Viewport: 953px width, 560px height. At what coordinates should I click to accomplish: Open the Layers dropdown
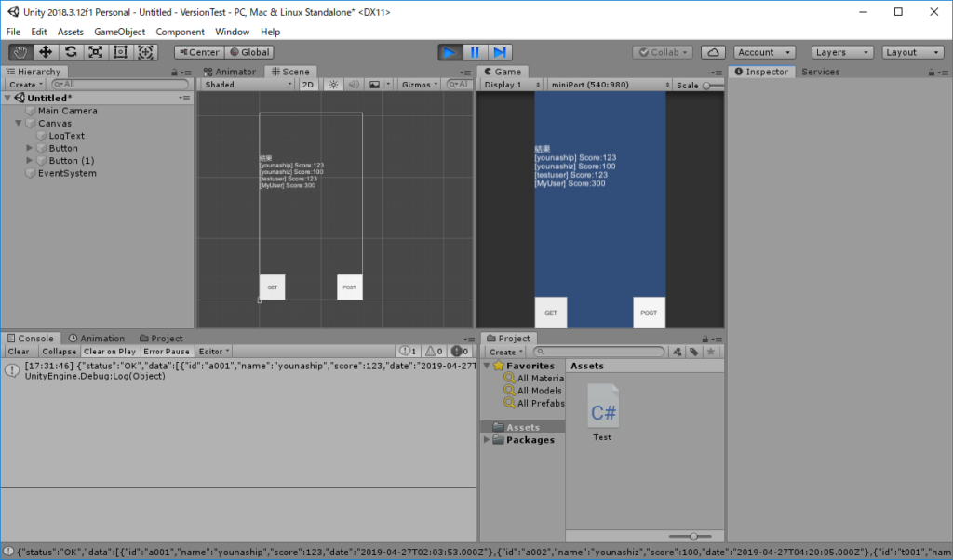(842, 52)
